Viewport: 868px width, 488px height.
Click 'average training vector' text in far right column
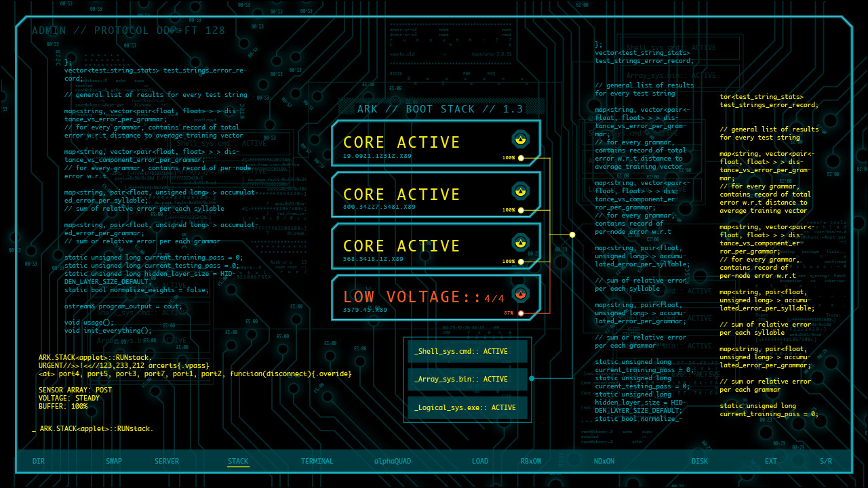click(764, 211)
